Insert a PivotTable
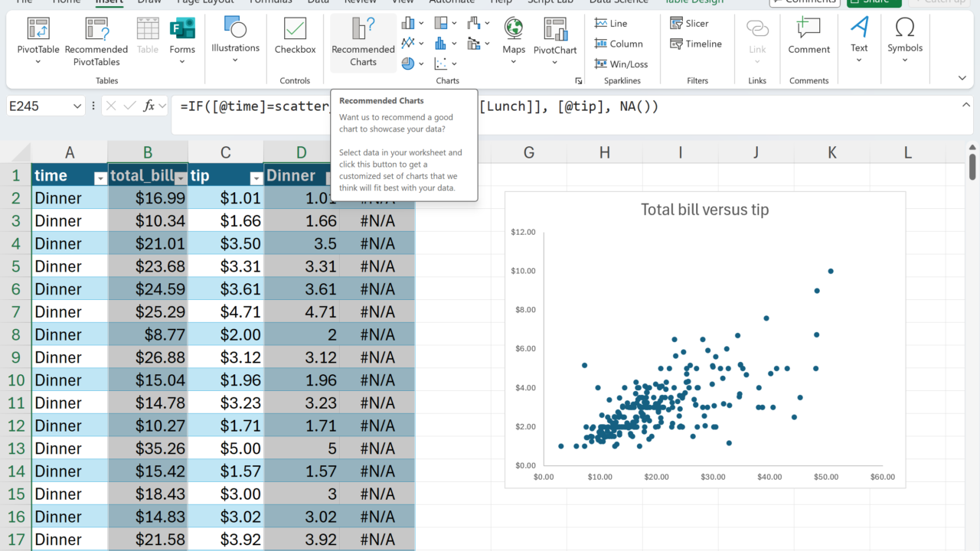980x551 pixels. pyautogui.click(x=38, y=40)
